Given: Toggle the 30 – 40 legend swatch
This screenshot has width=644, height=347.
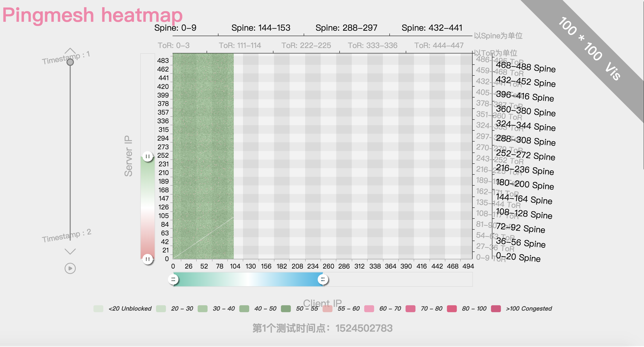Looking at the screenshot, I should (203, 309).
